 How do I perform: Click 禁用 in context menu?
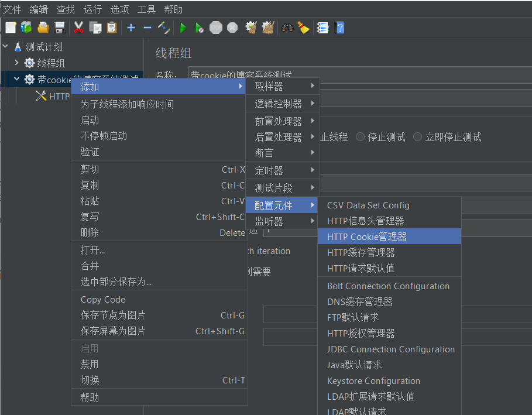pyautogui.click(x=159, y=364)
